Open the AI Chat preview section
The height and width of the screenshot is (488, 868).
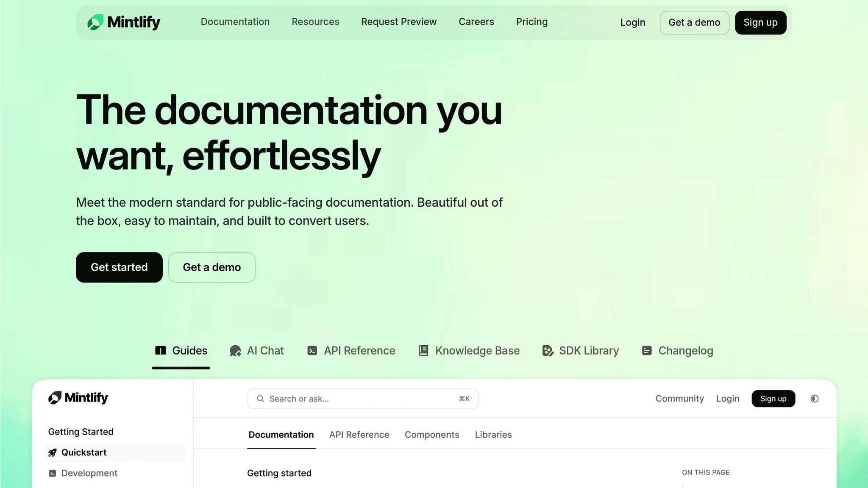pyautogui.click(x=256, y=350)
